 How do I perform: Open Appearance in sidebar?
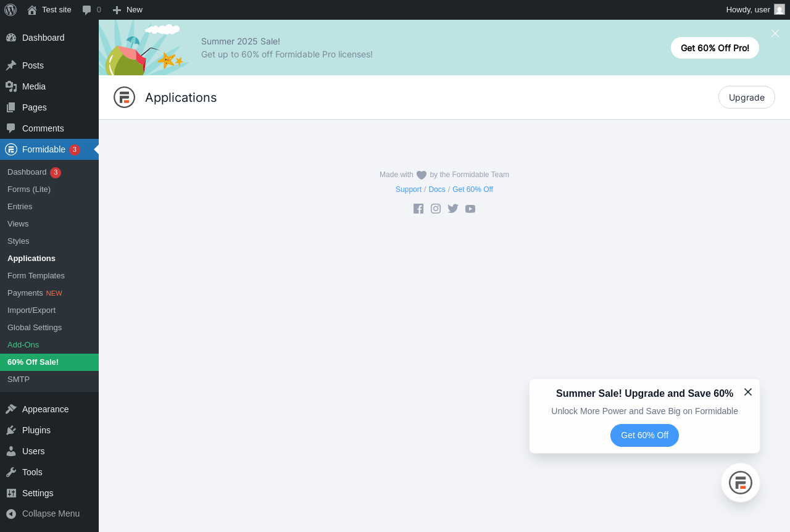pyautogui.click(x=49, y=409)
